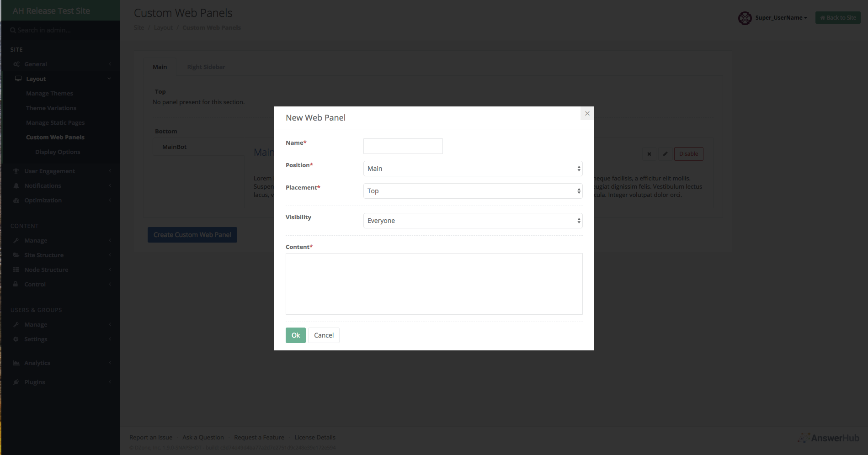868x455 pixels.
Task: Click the Content Manage wrench icon
Action: coord(16,241)
